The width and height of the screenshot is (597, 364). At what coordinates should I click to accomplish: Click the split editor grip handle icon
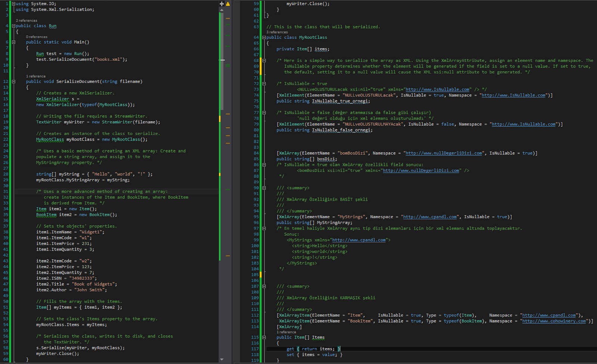(222, 3)
